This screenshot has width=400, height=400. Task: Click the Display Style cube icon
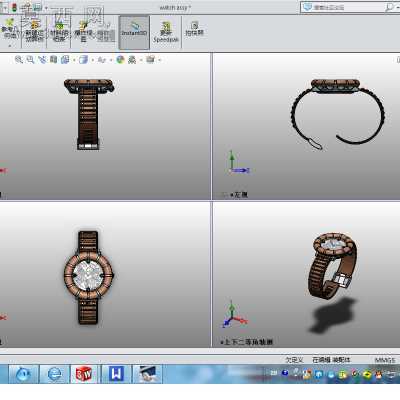83,60
